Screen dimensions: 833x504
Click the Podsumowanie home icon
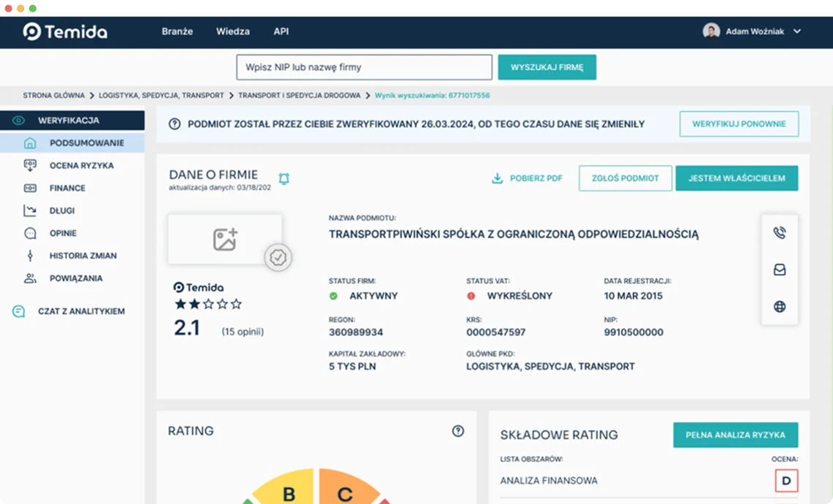click(30, 143)
